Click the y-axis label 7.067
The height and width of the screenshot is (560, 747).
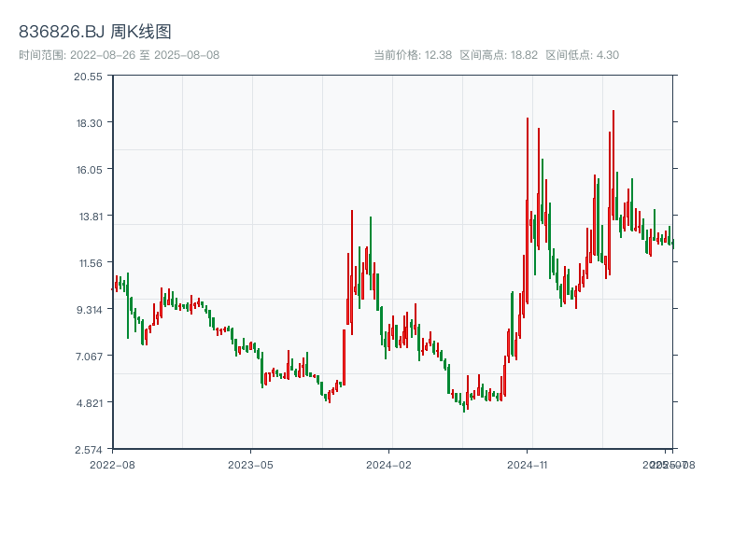(89, 357)
